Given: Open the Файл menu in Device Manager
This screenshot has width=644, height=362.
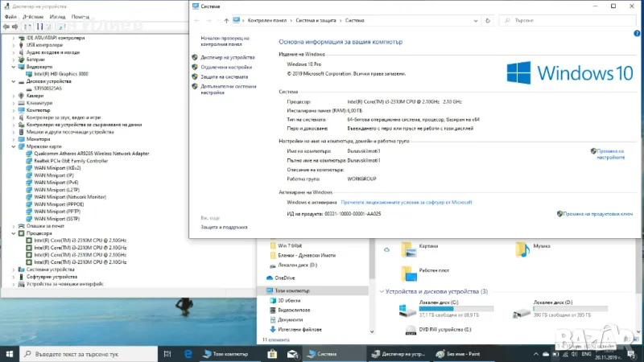Looking at the screenshot, I should pos(10,16).
